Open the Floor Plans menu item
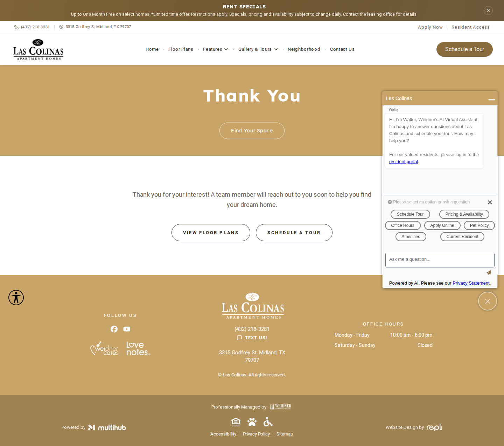 click(181, 49)
